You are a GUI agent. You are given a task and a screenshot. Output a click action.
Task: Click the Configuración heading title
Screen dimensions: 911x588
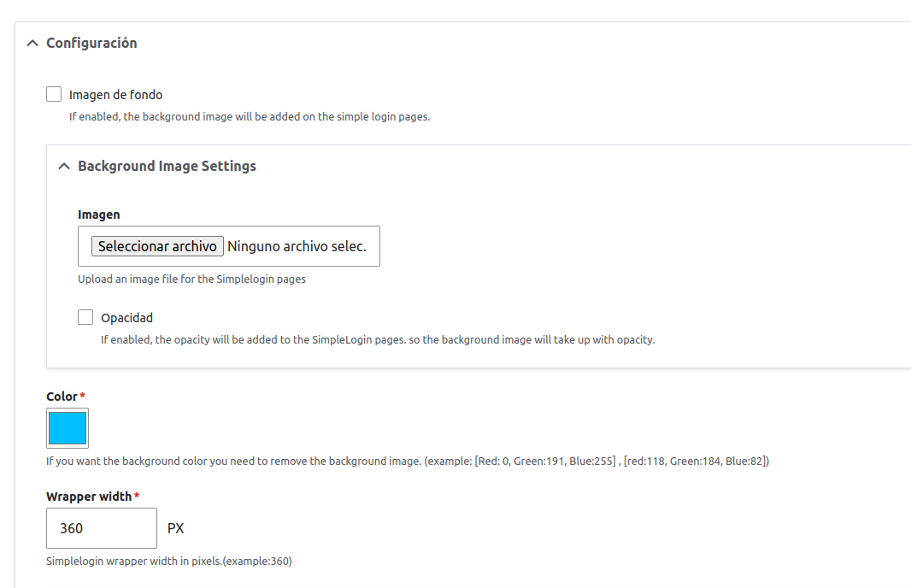[x=91, y=43]
